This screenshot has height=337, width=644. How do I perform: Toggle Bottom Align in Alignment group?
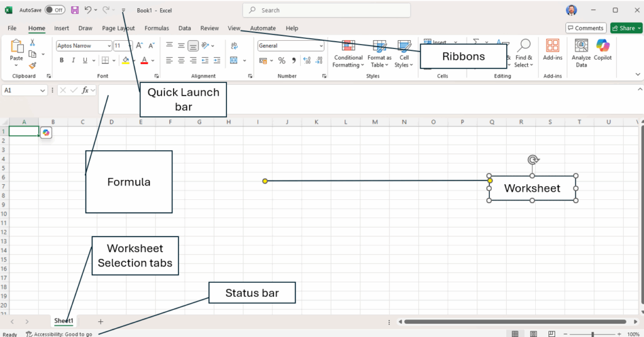[x=193, y=45]
